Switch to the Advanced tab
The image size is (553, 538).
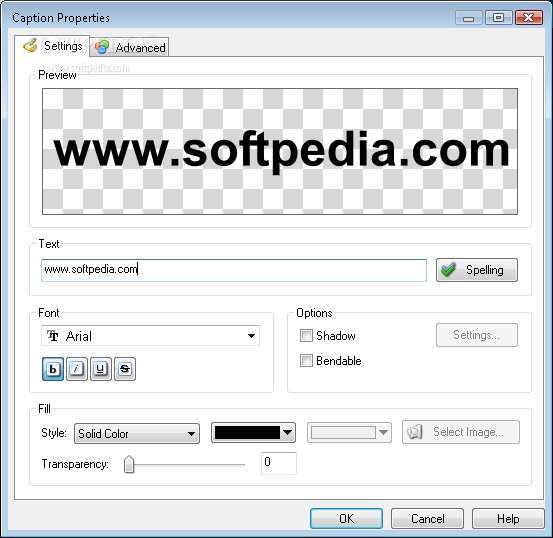(x=129, y=47)
